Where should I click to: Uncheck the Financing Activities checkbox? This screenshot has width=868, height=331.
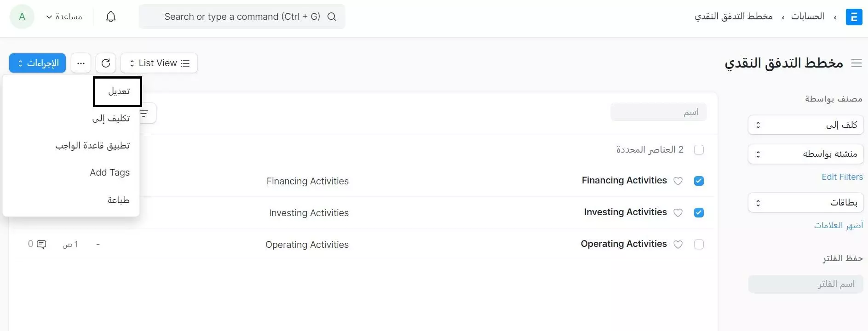click(x=699, y=181)
